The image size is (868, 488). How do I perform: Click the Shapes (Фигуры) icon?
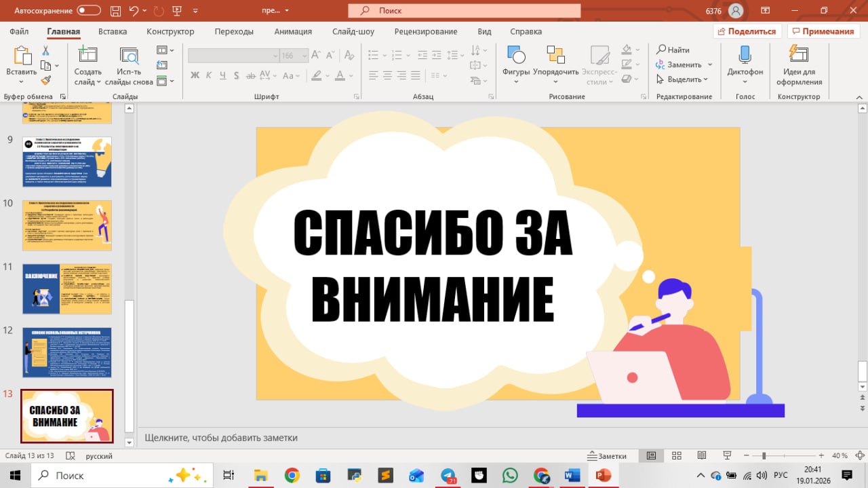pyautogui.click(x=516, y=55)
